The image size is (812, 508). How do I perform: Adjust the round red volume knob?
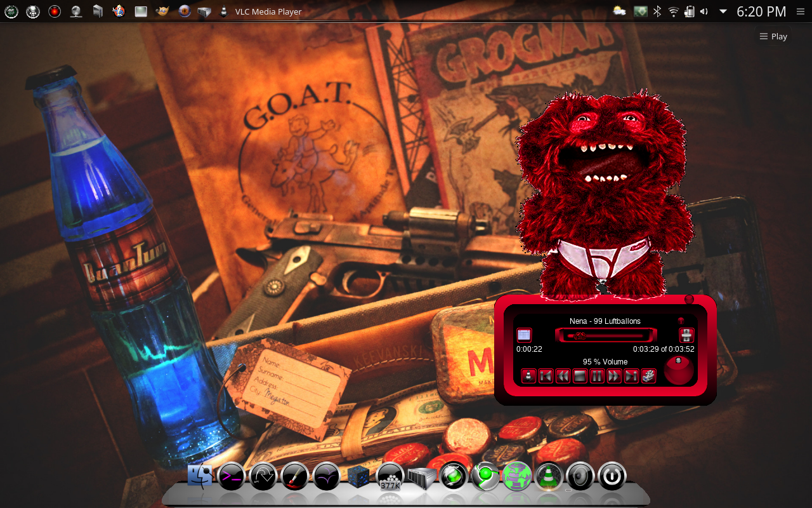point(679,371)
